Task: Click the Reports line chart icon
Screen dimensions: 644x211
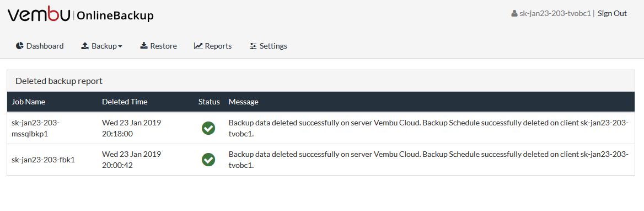Action: pos(198,46)
